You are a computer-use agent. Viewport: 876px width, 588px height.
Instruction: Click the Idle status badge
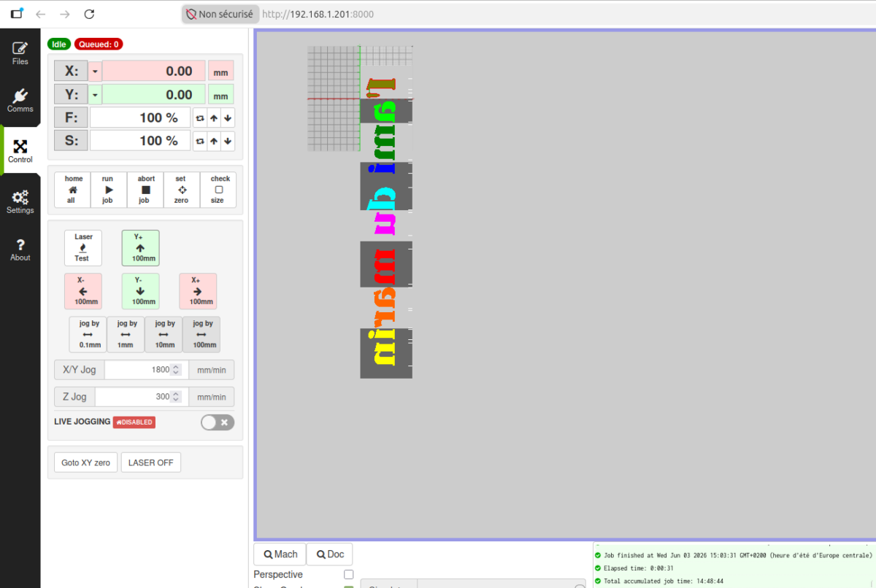[x=59, y=45]
